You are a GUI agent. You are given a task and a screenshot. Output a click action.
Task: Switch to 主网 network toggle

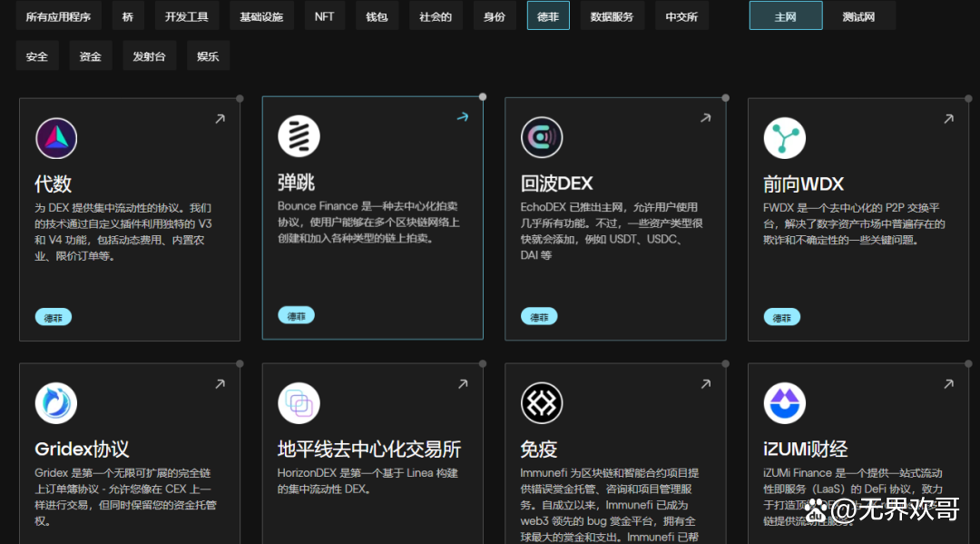[786, 16]
